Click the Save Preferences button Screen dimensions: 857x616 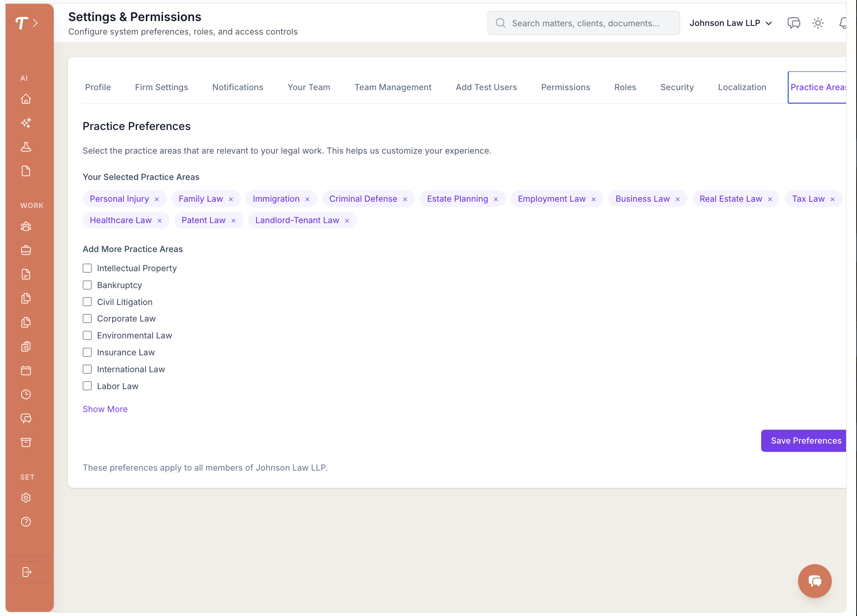806,440
